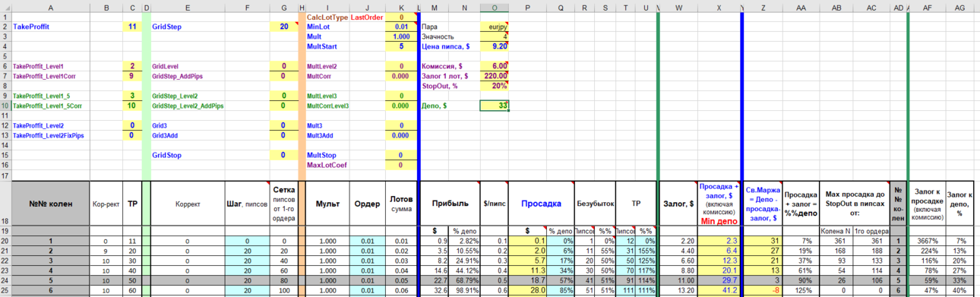Select the cell showing 3667%
The height and width of the screenshot is (297, 980).
(x=927, y=241)
